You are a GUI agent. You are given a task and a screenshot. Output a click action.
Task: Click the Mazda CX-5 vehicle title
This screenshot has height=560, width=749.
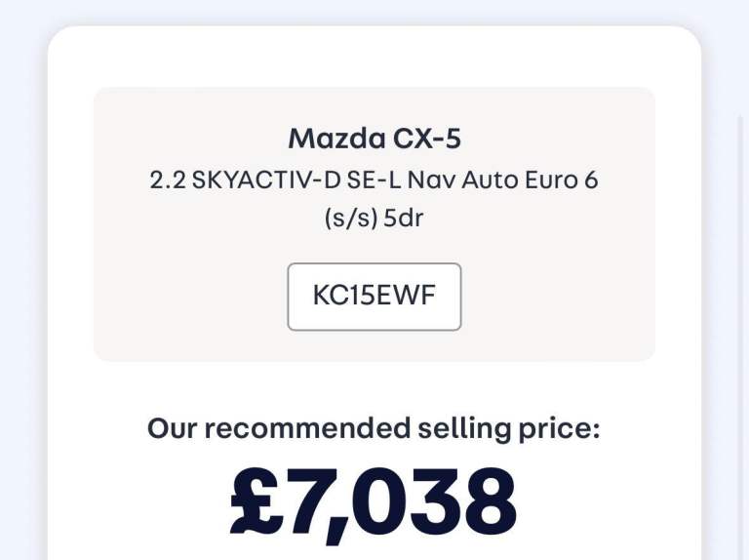coord(374,139)
